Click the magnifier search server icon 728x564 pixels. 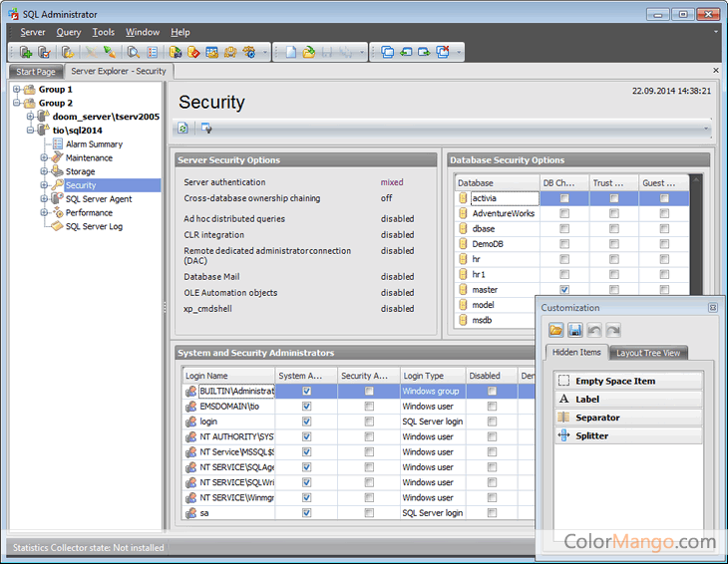(134, 52)
